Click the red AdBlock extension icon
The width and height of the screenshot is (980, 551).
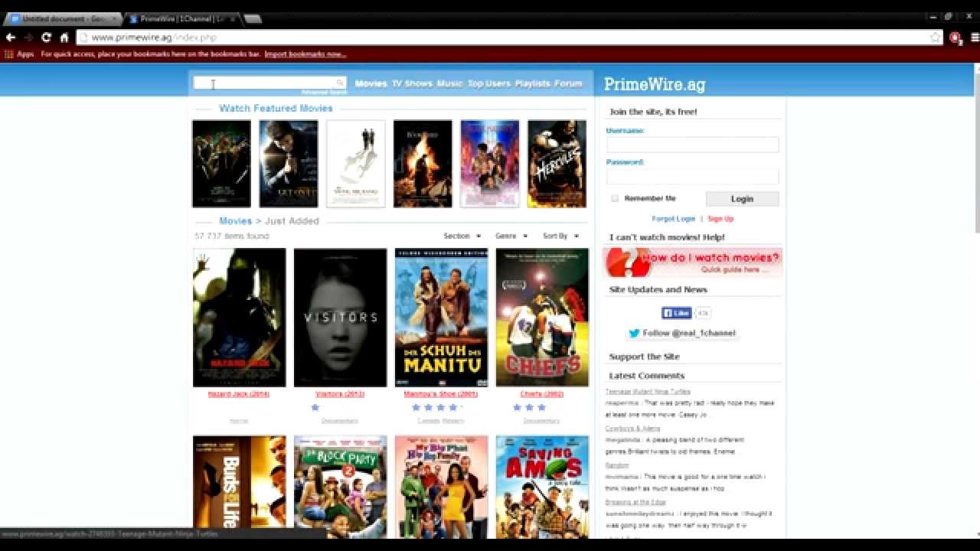[955, 37]
